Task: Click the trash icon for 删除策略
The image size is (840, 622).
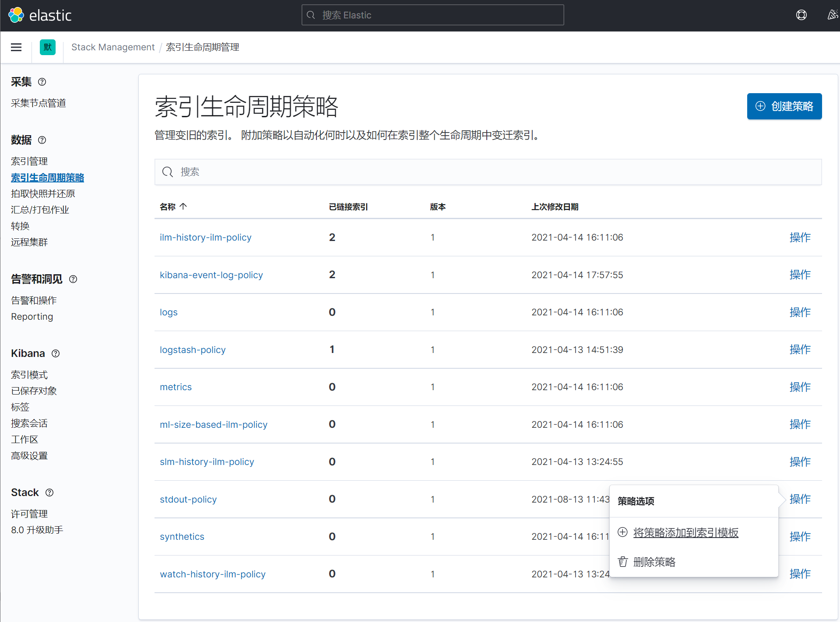Action: pos(622,562)
